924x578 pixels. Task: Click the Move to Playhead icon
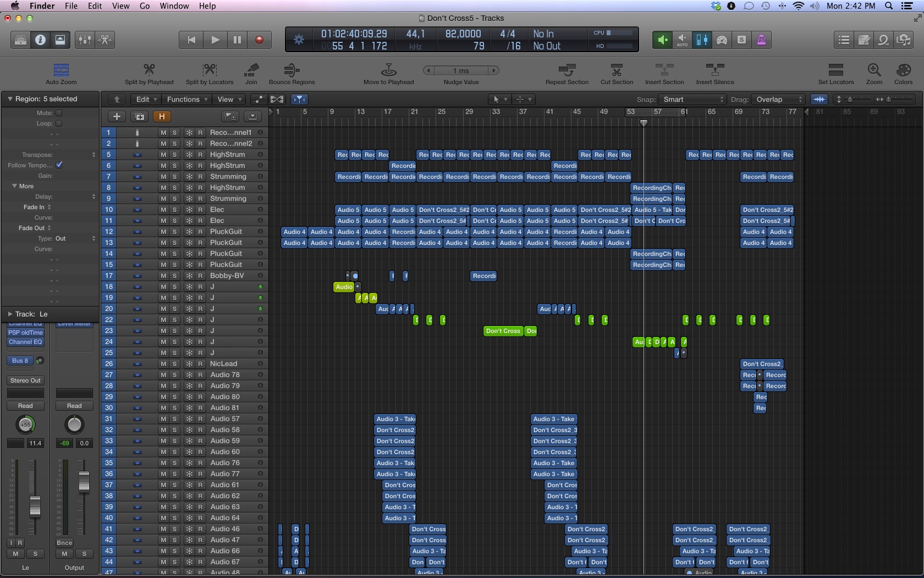[x=388, y=70]
